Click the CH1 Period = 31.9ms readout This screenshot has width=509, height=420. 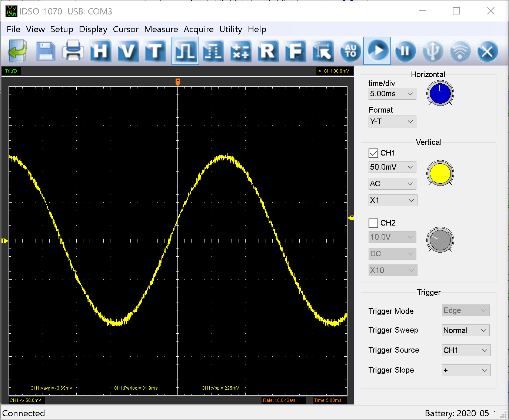point(136,388)
